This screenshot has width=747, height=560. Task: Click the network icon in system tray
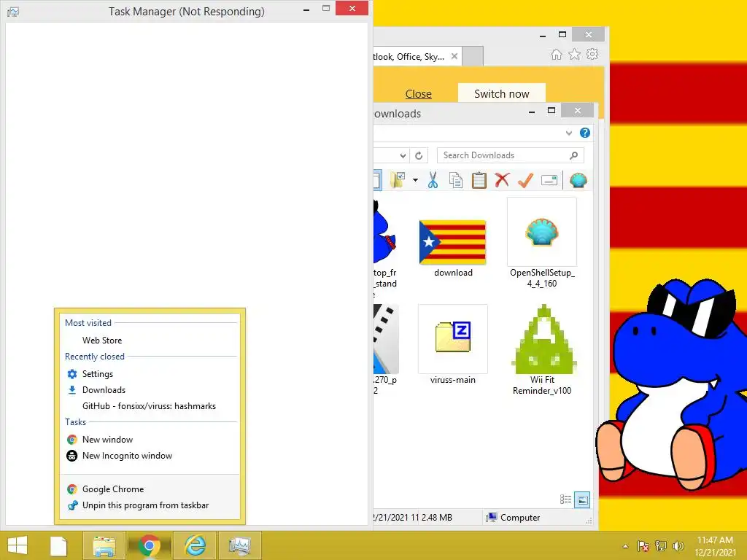tap(661, 546)
